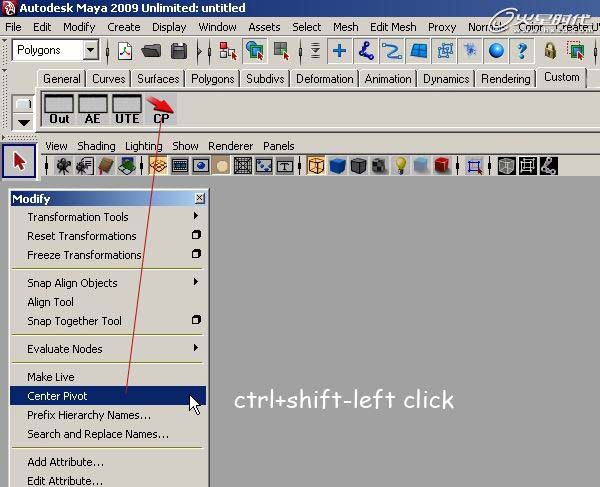Click the highlight selection mode icon
This screenshot has width=600, height=487.
point(576,51)
